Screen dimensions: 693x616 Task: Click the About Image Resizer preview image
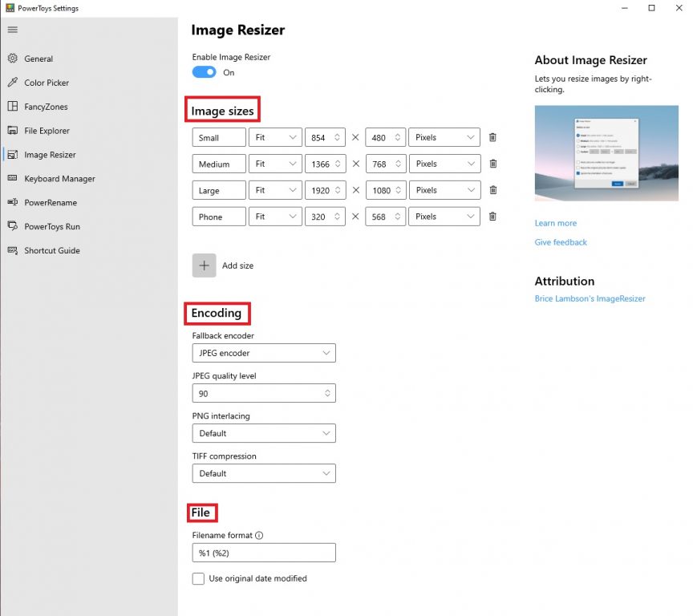606,153
